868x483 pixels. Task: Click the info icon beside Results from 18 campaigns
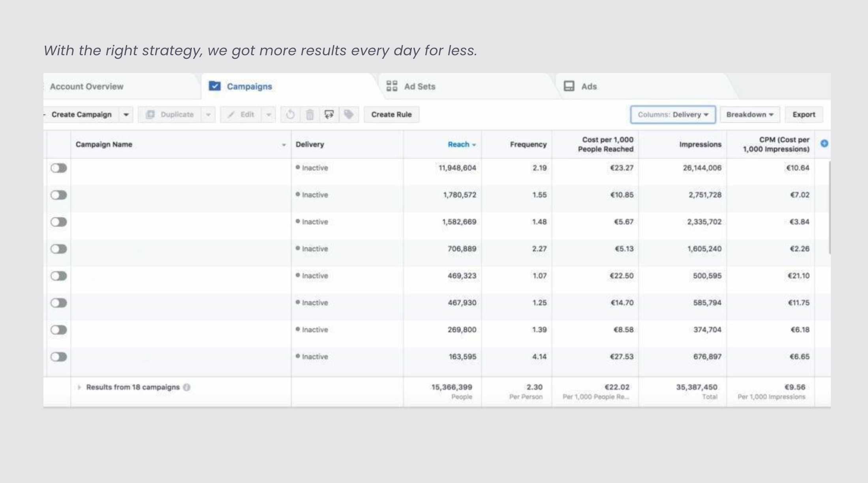click(187, 388)
